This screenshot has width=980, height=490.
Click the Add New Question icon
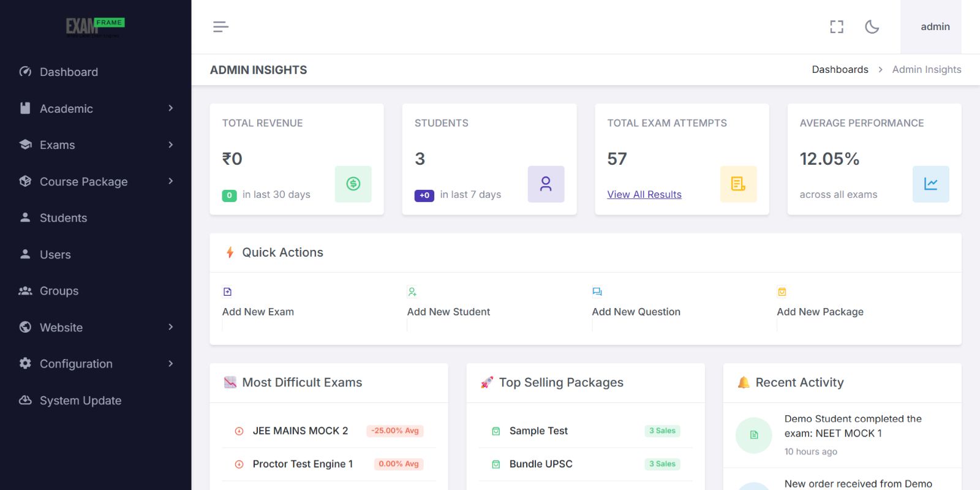[x=597, y=292]
